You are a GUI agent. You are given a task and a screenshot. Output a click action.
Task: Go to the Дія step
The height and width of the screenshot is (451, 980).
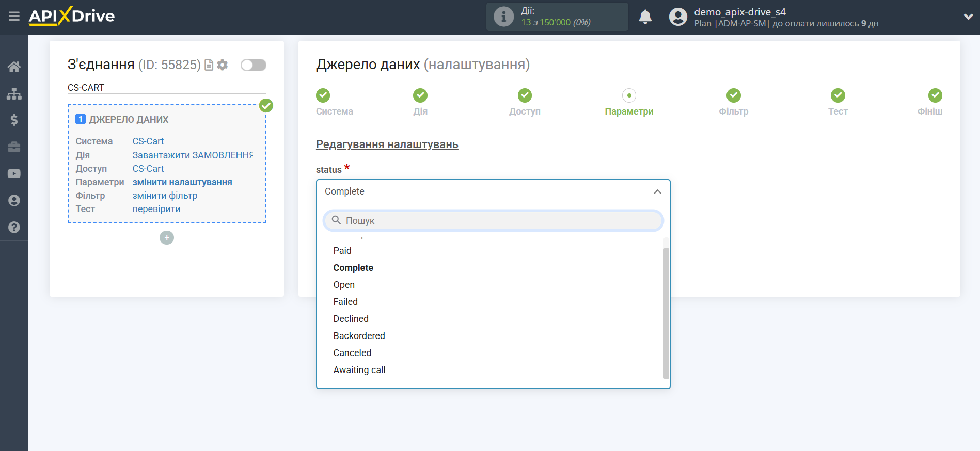[x=420, y=102]
